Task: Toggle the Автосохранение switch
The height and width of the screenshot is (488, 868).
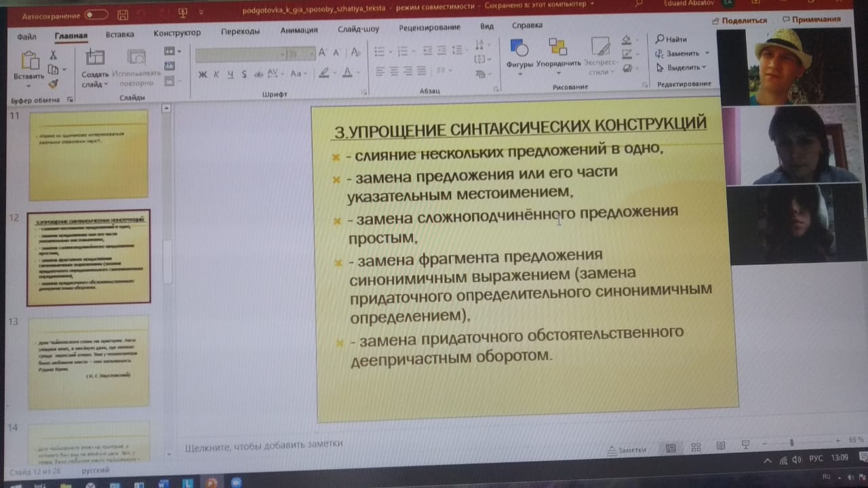Action: 96,14
